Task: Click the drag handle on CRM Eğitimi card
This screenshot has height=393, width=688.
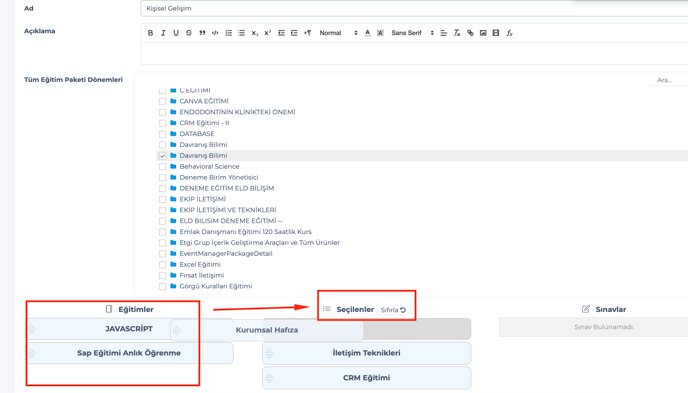Action: point(269,378)
